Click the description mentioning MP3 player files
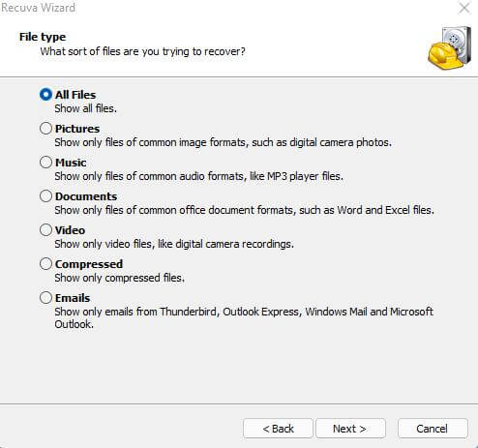The width and height of the screenshot is (478, 448). click(x=198, y=176)
